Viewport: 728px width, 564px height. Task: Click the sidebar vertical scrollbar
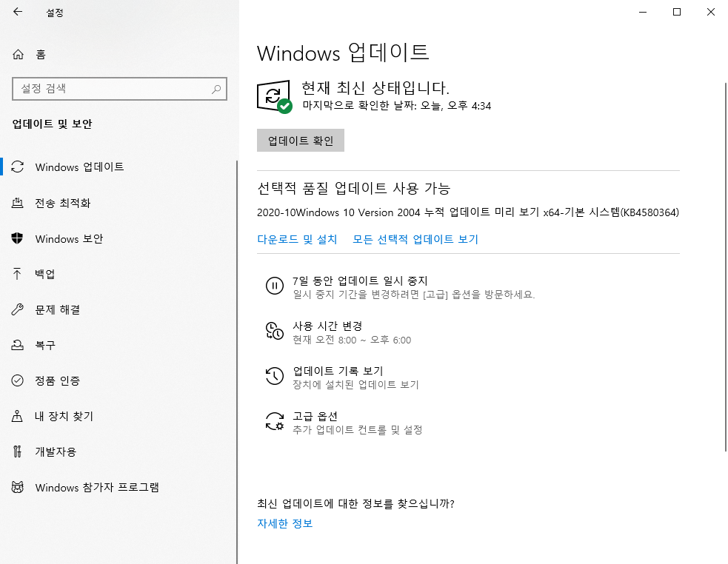(237, 362)
